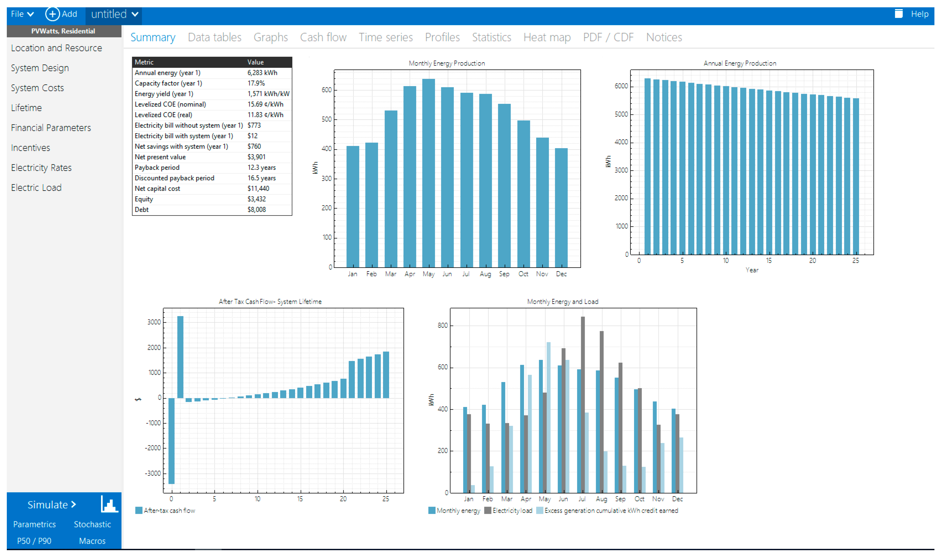Open the Electricity Rates page

point(41,168)
